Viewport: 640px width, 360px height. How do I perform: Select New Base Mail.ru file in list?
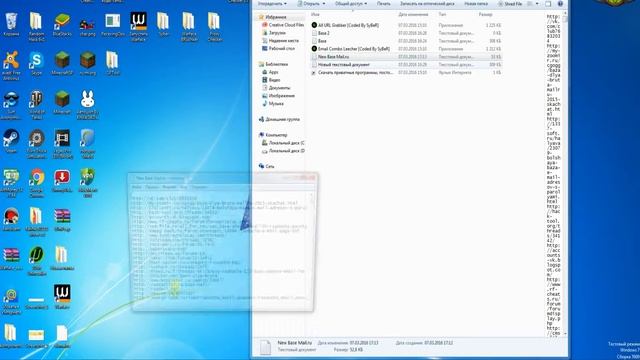(x=407, y=57)
